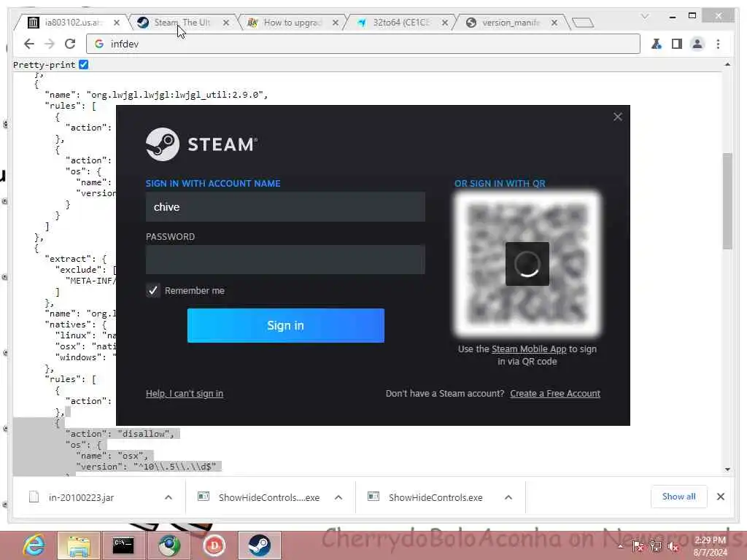The height and width of the screenshot is (560, 747).
Task: Expand options for in-20100223.jar download
Action: 169,497
